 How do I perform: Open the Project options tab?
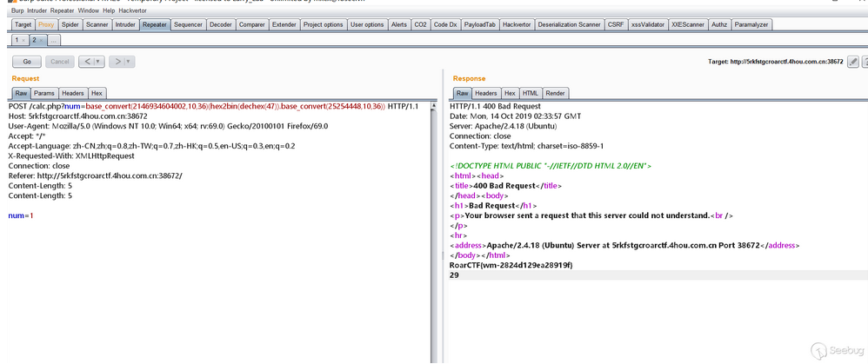coord(324,24)
